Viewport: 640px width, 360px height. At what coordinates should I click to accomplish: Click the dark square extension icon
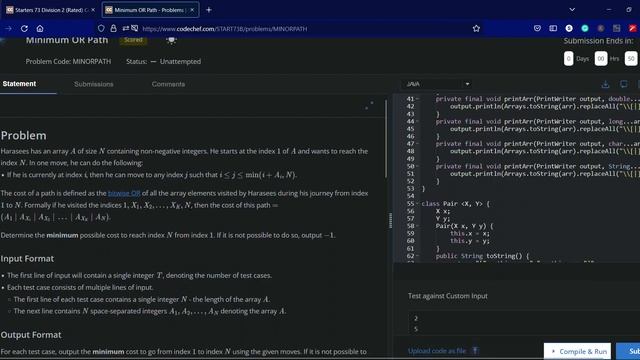(x=617, y=28)
